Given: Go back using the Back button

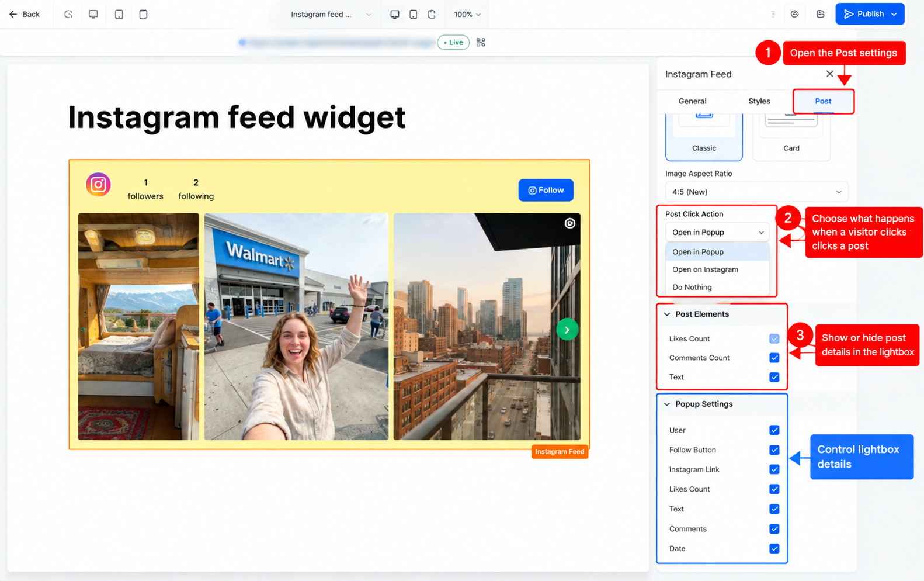Looking at the screenshot, I should click(x=25, y=14).
